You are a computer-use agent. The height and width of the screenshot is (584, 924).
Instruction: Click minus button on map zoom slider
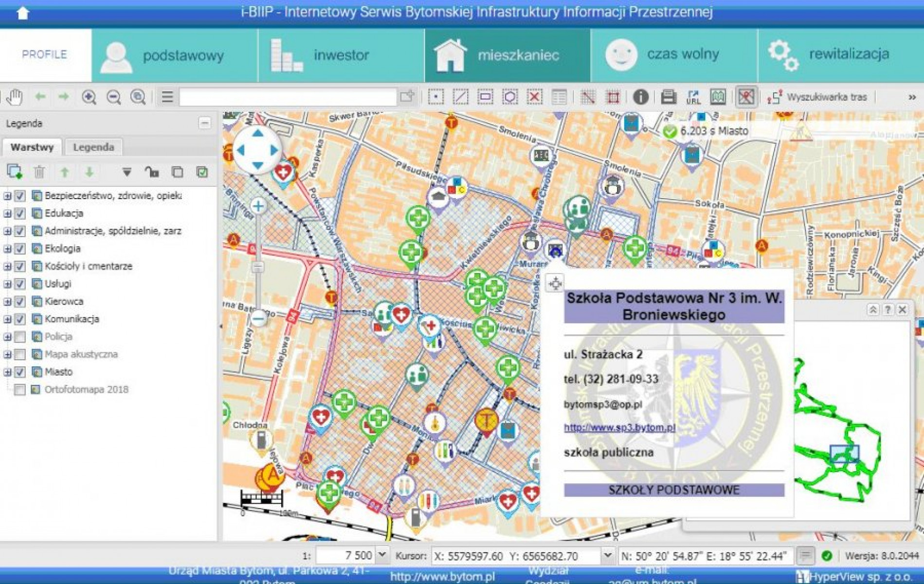tap(258, 318)
